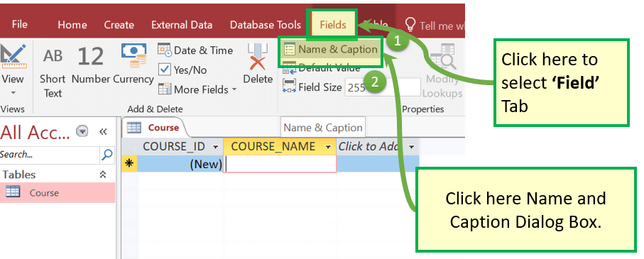Open the COURSE_NAME column dropdown arrow
This screenshot has height=259, width=644.
tap(328, 147)
